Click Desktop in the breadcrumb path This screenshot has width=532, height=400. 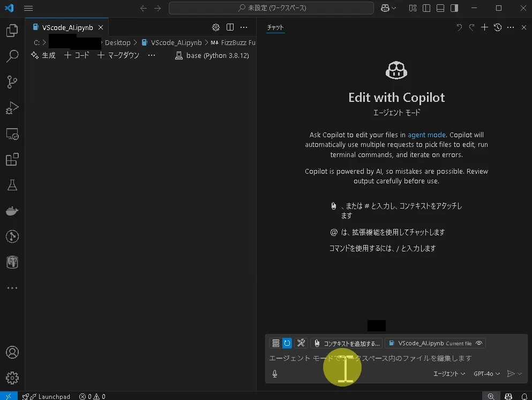[x=117, y=43]
